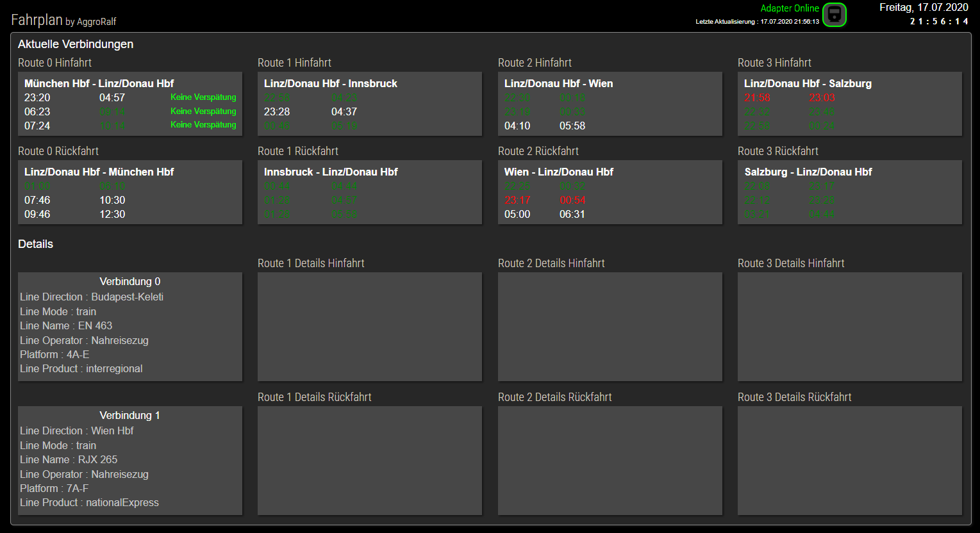Select the Aktuelle Verbindungen heading
Viewport: 980px width, 533px height.
coord(76,44)
